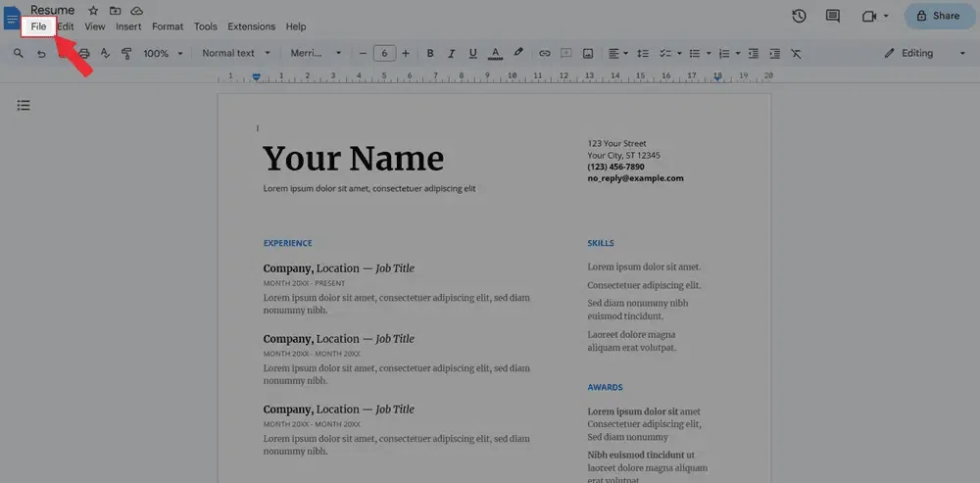Open the Insert menu
Screen dimensions: 980x483
(x=128, y=26)
